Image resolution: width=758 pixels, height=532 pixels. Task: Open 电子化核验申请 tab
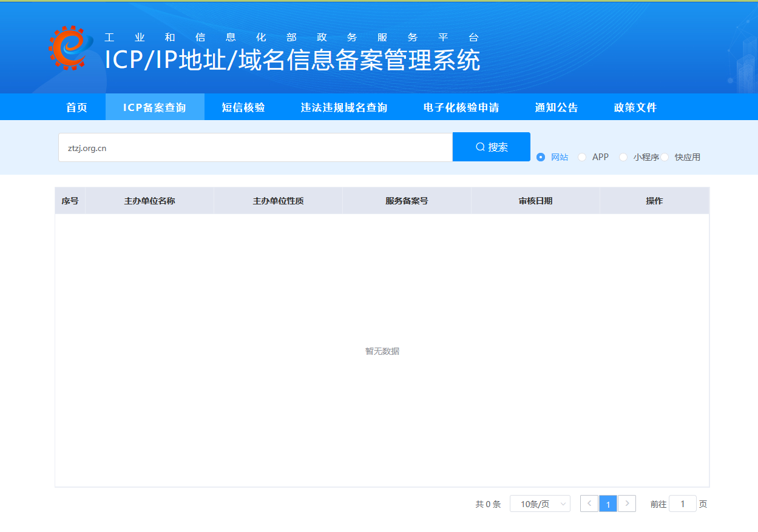click(461, 107)
